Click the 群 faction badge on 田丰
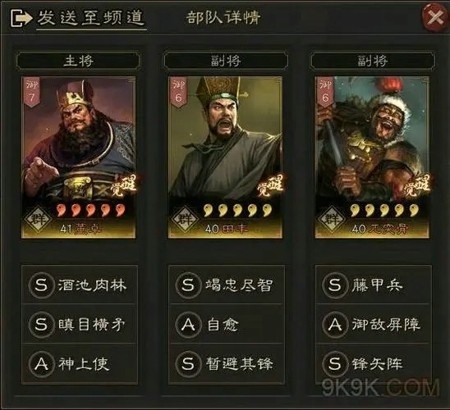Image resolution: width=450 pixels, height=410 pixels. [185, 220]
